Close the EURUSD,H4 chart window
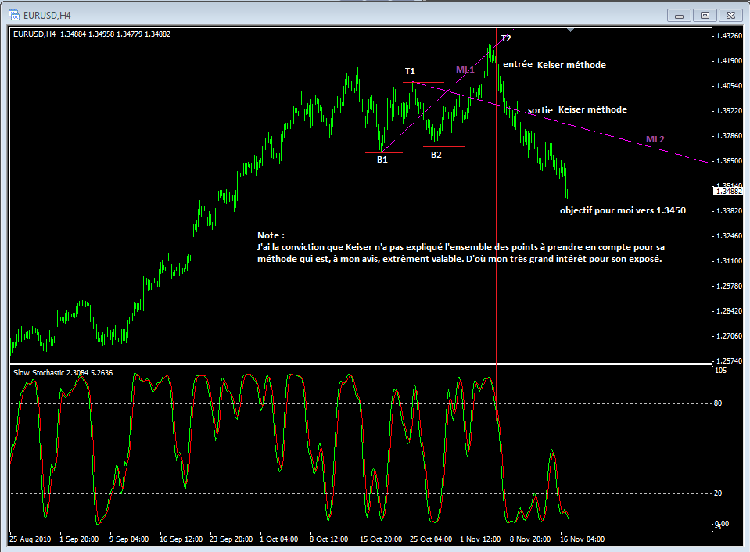The width and height of the screenshot is (750, 552). pyautogui.click(x=729, y=14)
